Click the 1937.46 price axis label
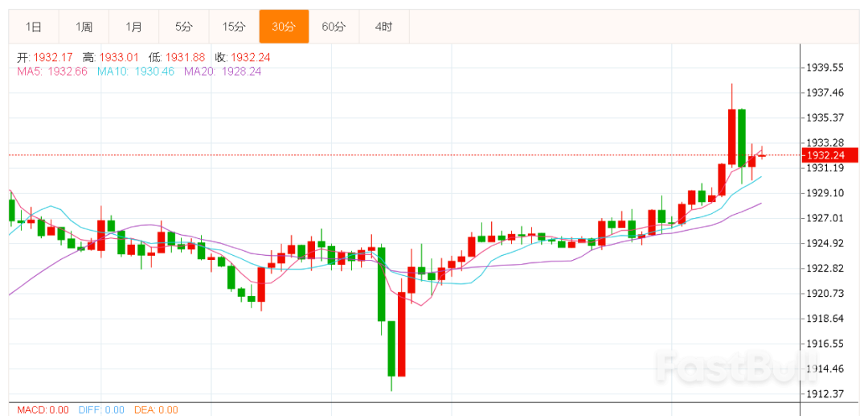 click(x=825, y=93)
